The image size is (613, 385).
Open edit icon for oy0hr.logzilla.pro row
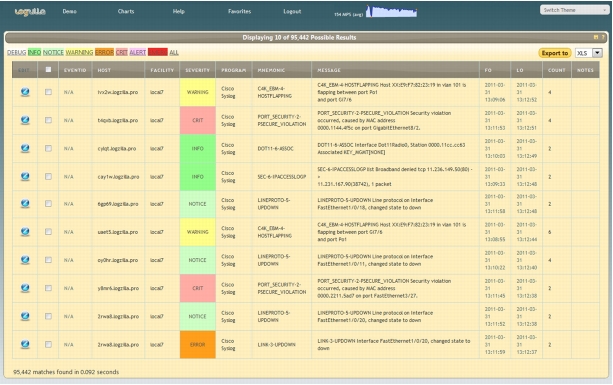[25, 260]
